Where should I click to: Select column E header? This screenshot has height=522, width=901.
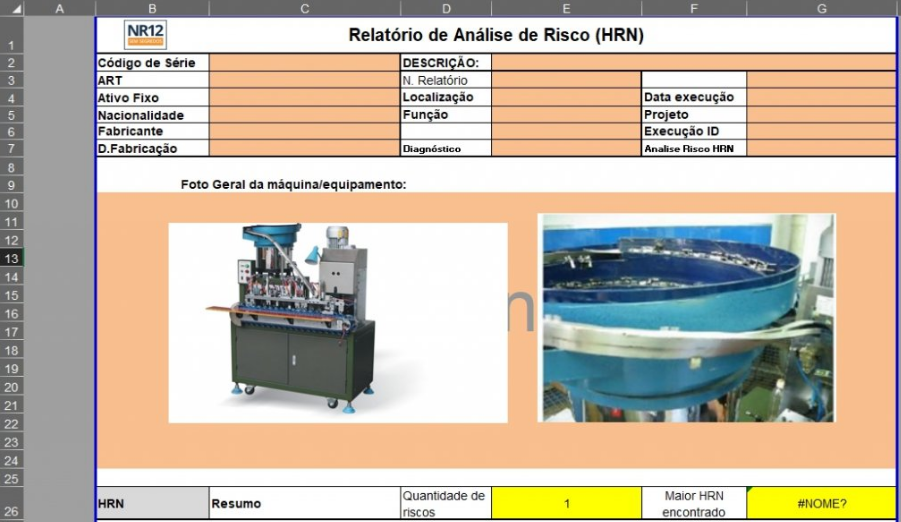[566, 8]
